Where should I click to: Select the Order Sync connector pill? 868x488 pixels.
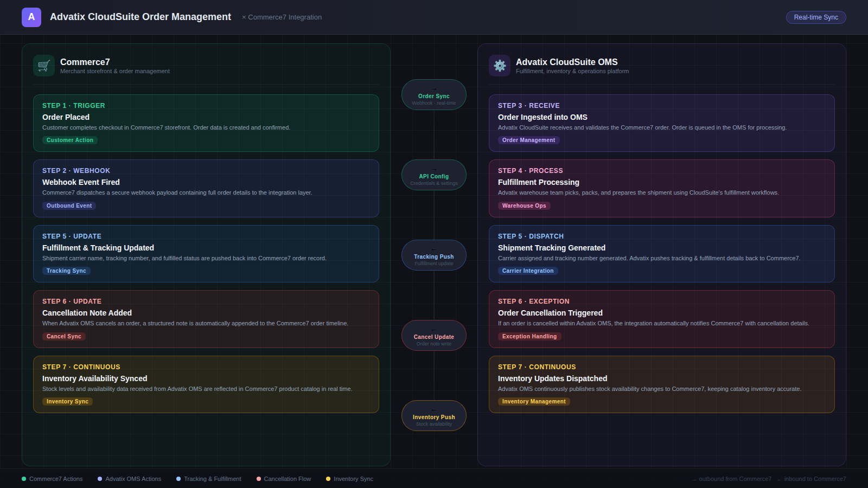(434, 95)
